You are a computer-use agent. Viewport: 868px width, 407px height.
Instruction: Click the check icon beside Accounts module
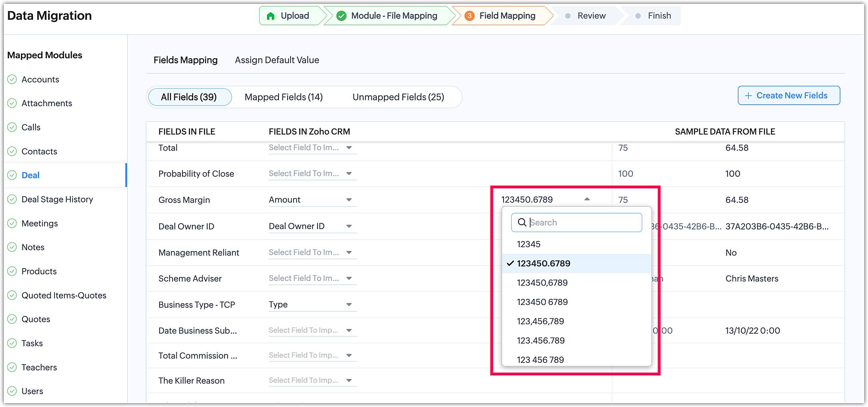pos(12,79)
